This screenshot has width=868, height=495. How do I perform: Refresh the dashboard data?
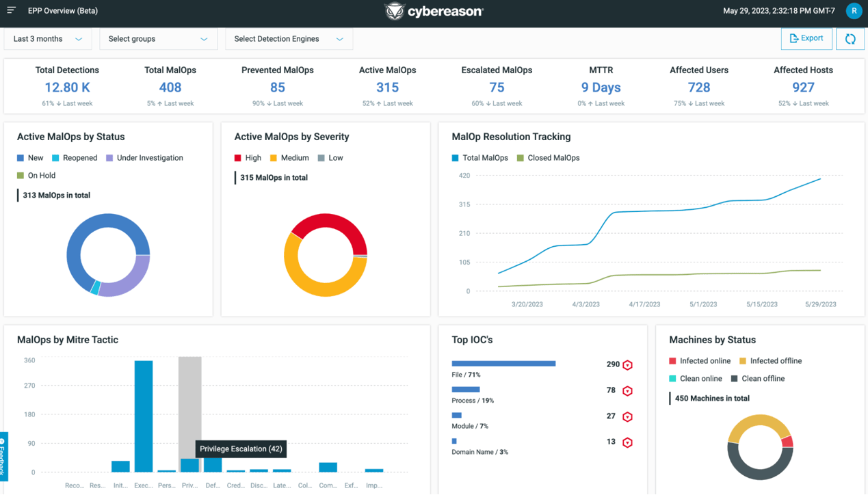[850, 38]
